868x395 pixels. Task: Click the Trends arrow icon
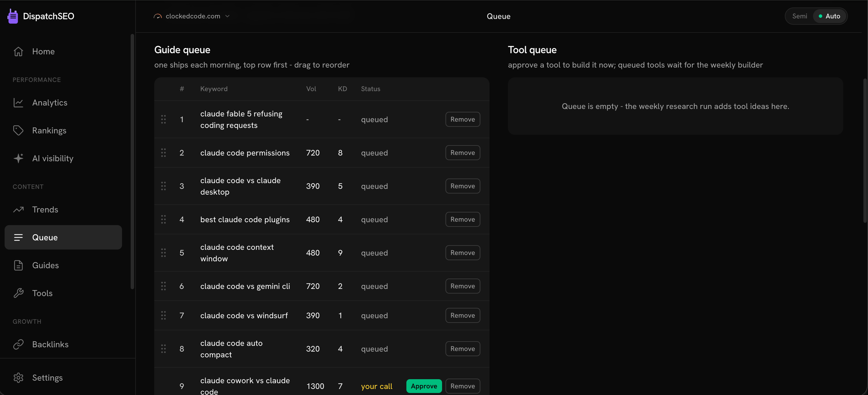pyautogui.click(x=18, y=210)
